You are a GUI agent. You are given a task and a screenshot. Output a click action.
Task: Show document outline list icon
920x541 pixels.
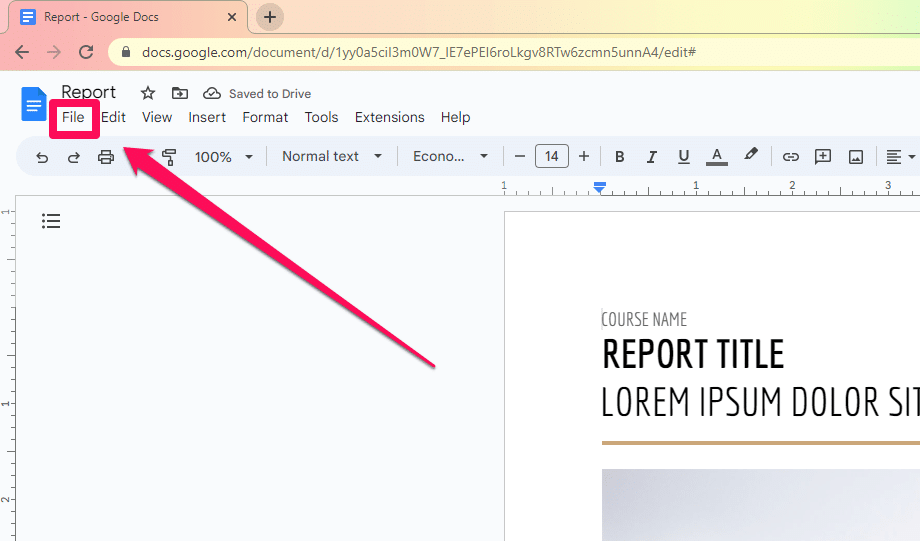click(51, 221)
